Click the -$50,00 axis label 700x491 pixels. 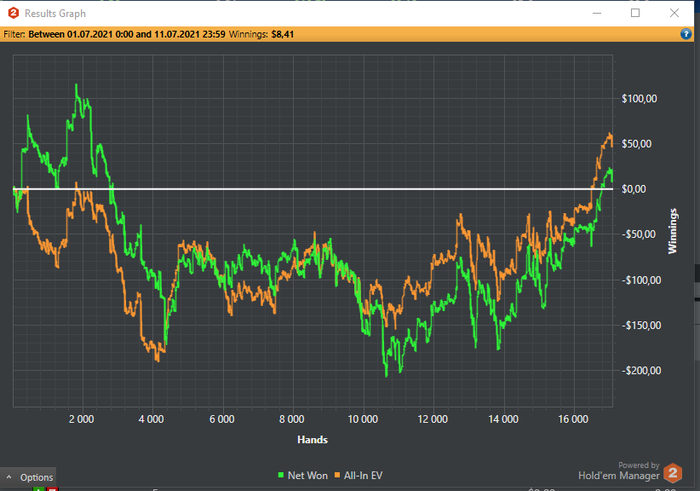(638, 234)
